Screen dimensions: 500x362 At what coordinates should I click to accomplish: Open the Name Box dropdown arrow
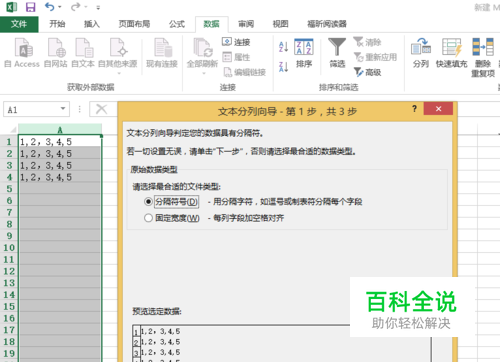[x=63, y=109]
